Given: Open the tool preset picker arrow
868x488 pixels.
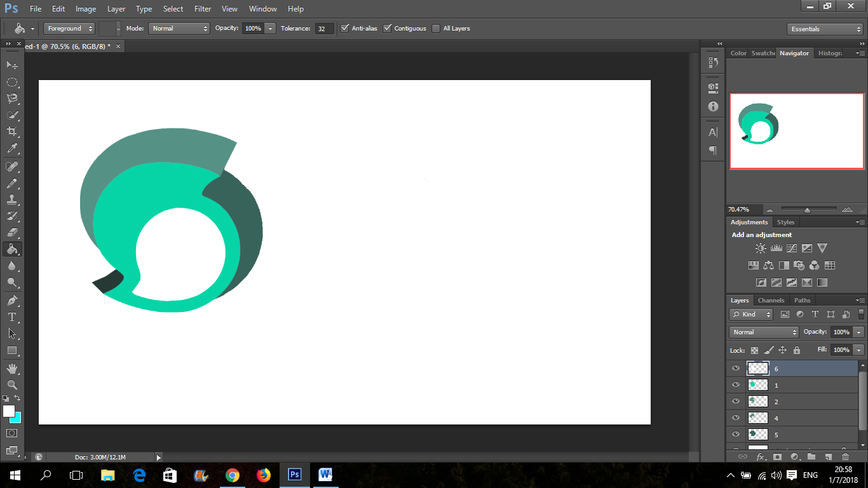Looking at the screenshot, I should click(x=32, y=29).
